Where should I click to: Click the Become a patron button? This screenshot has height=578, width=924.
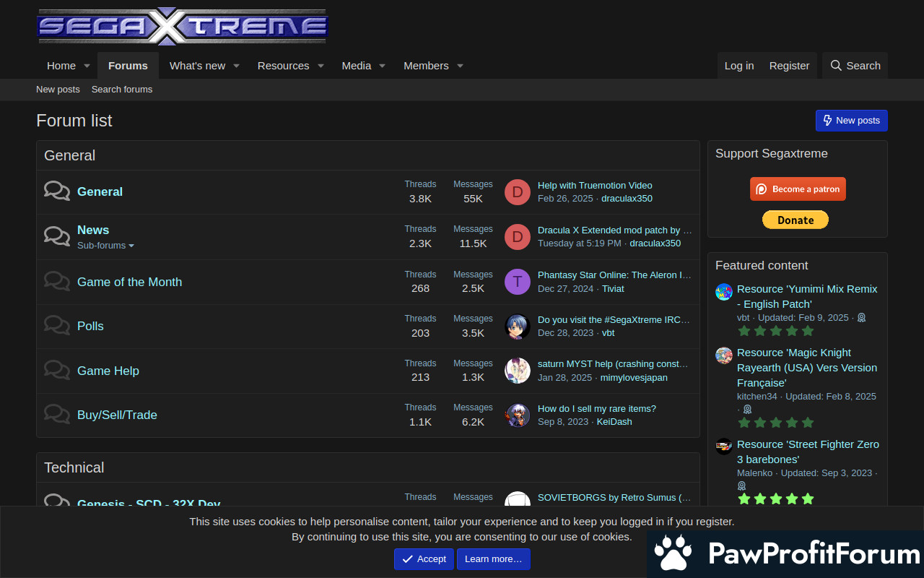(798, 189)
